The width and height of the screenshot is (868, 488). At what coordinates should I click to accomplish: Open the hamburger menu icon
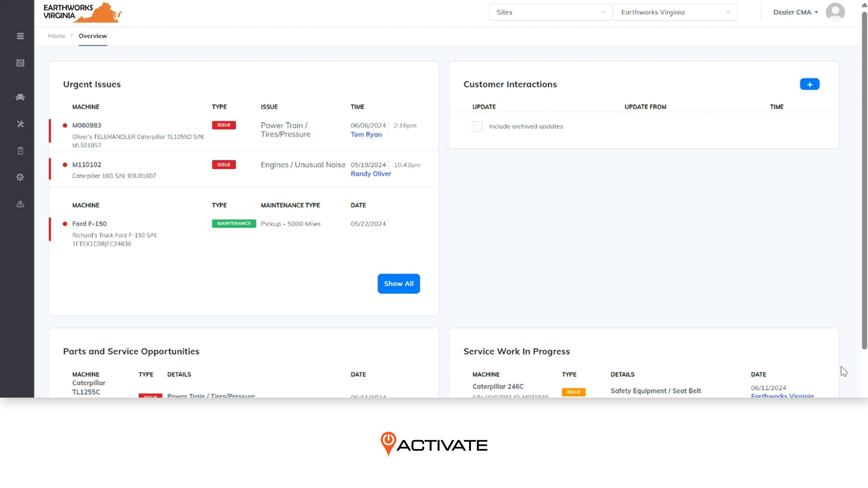coord(20,36)
